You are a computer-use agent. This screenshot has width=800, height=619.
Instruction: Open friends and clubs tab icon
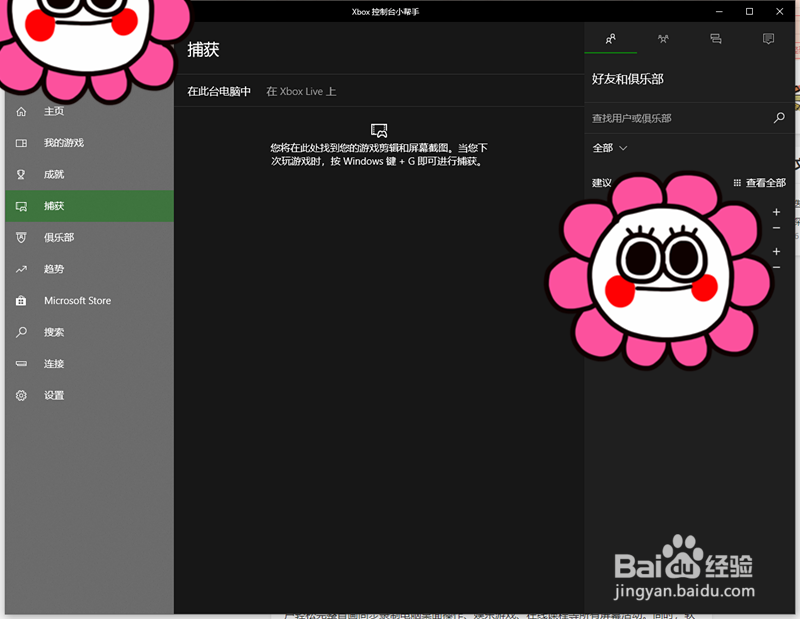(x=611, y=39)
